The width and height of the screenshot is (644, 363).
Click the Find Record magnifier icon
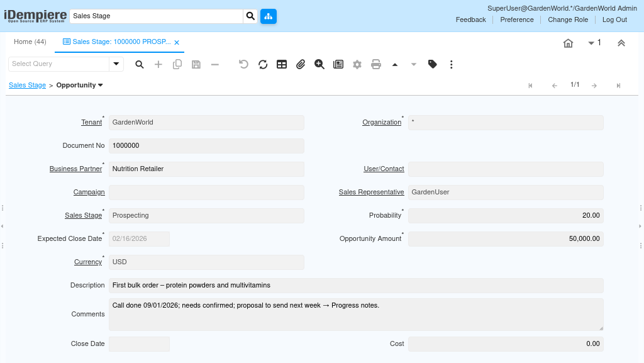pyautogui.click(x=140, y=64)
